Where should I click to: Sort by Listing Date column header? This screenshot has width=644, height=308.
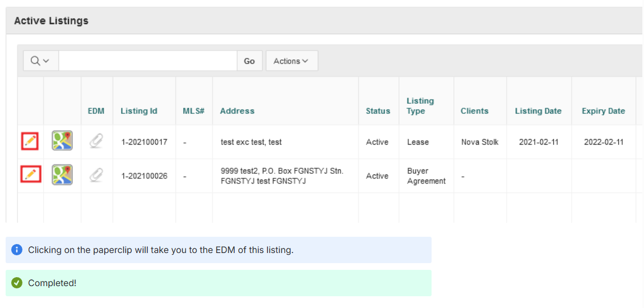pyautogui.click(x=538, y=111)
